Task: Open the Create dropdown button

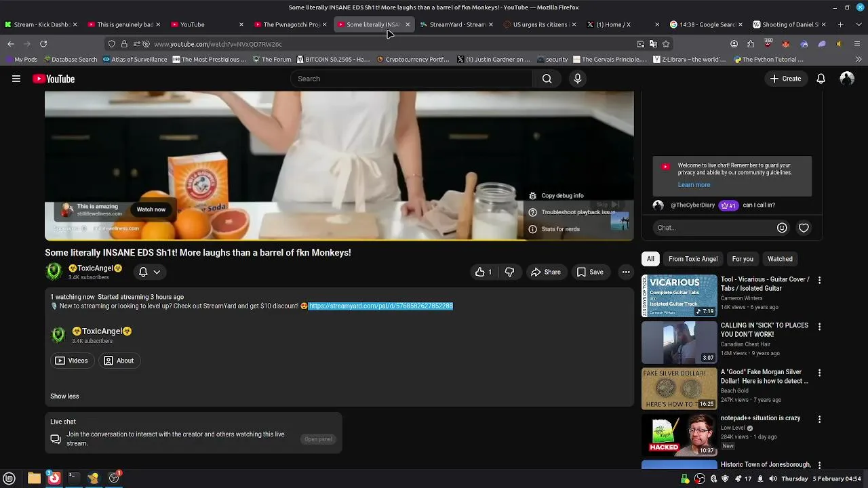Action: (x=785, y=79)
